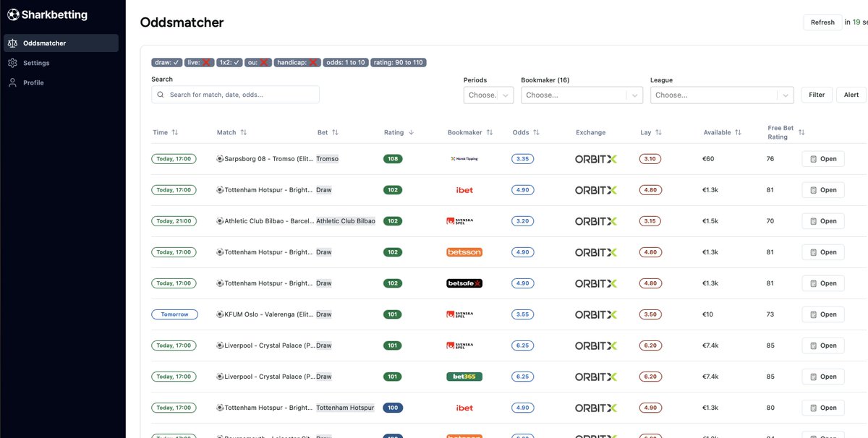Screen dimensions: 868x438
Task: Click the 3.55 odds badge
Action: coord(522,314)
